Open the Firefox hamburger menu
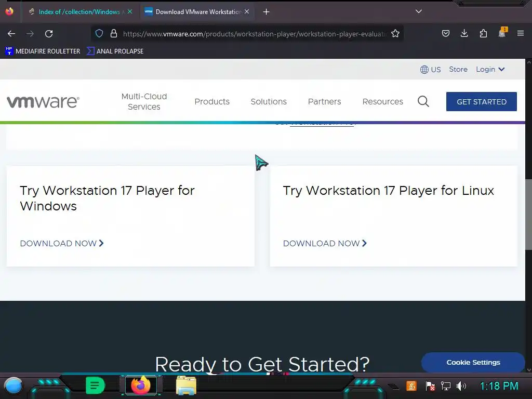The width and height of the screenshot is (532, 399). tap(521, 33)
